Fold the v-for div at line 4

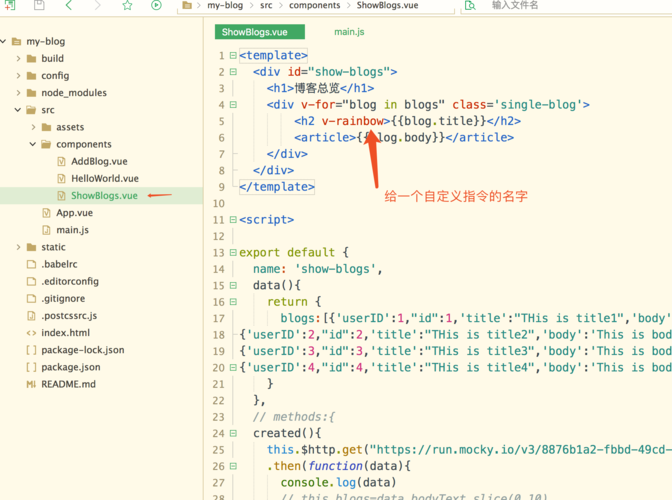tap(233, 105)
